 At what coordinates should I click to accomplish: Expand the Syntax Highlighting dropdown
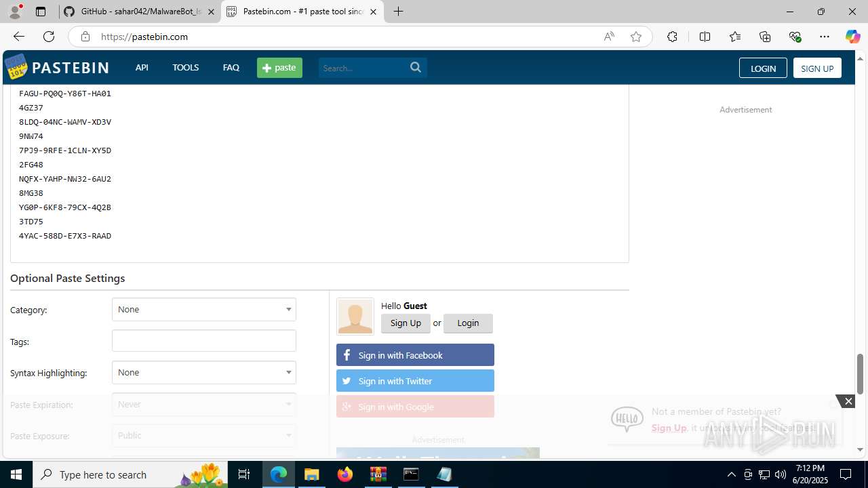204,372
